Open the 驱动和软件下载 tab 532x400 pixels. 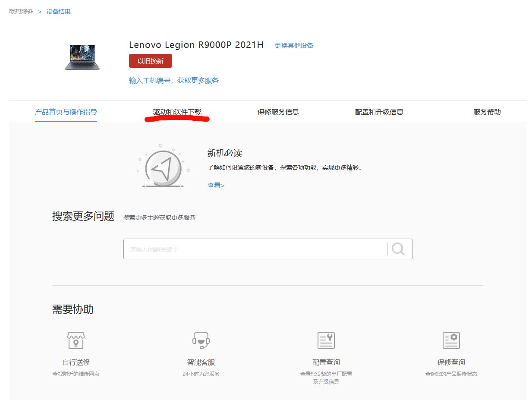pos(177,112)
